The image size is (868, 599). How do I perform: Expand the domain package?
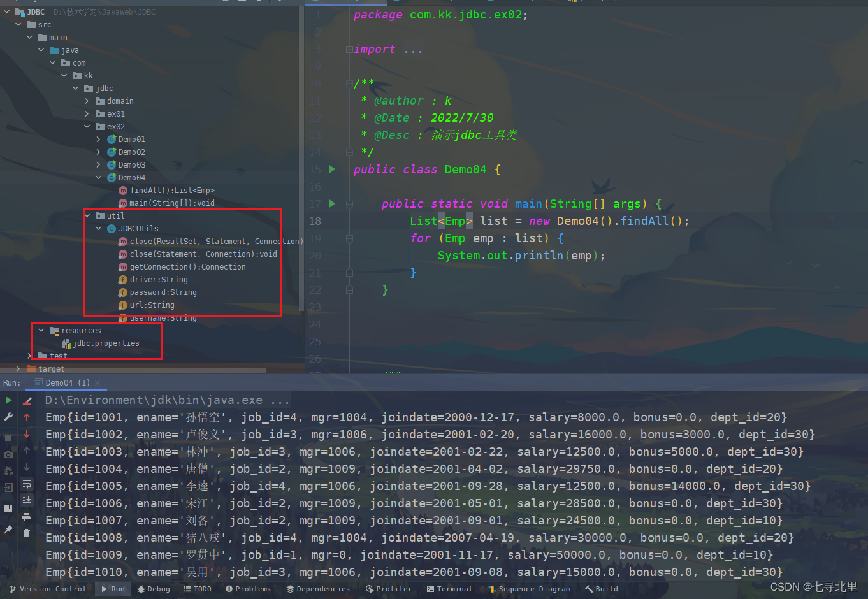point(87,101)
